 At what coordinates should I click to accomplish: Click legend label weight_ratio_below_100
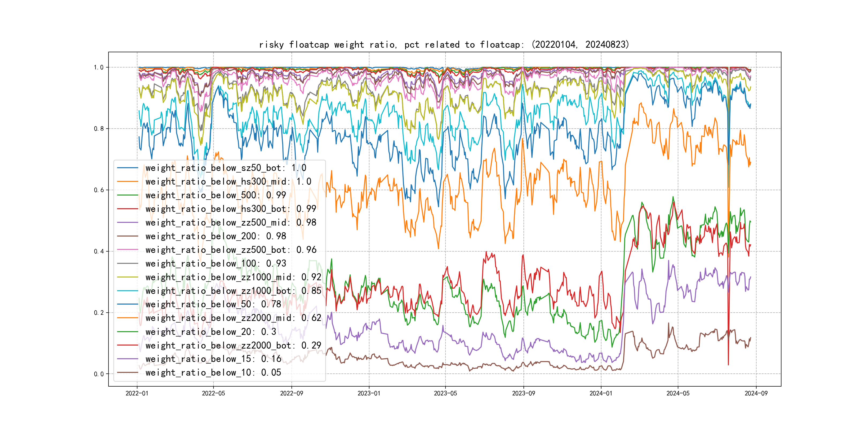216,264
